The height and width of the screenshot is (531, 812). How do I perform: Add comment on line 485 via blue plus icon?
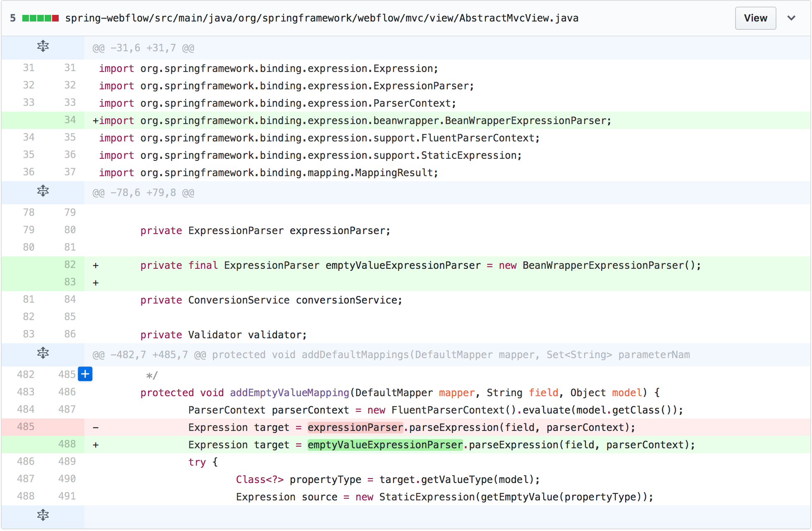tap(85, 374)
